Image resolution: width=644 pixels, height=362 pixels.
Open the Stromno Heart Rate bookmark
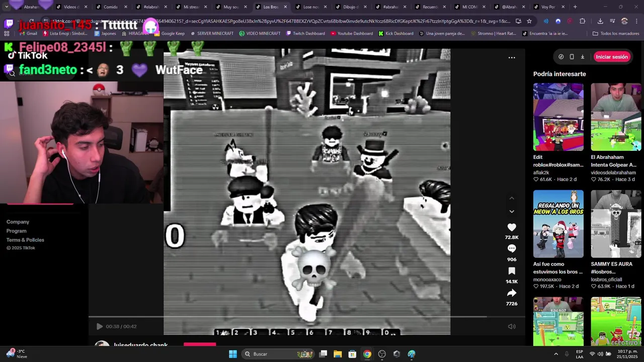(x=494, y=34)
